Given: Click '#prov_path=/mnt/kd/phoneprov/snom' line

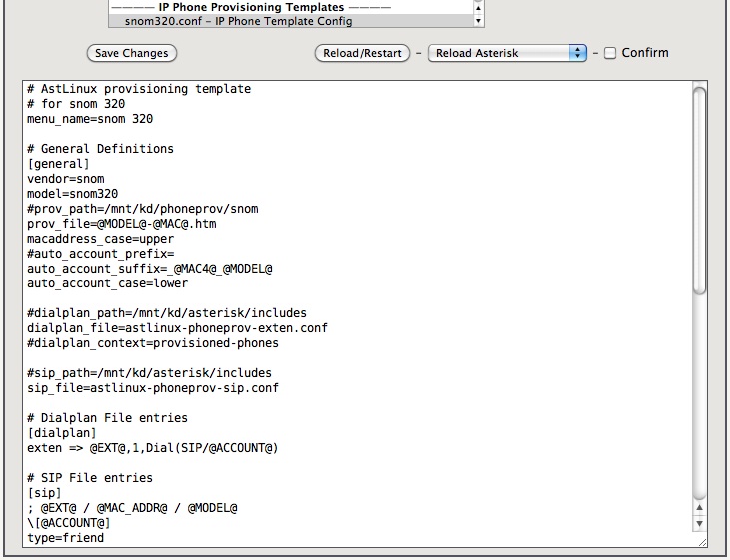Looking at the screenshot, I should point(143,209).
